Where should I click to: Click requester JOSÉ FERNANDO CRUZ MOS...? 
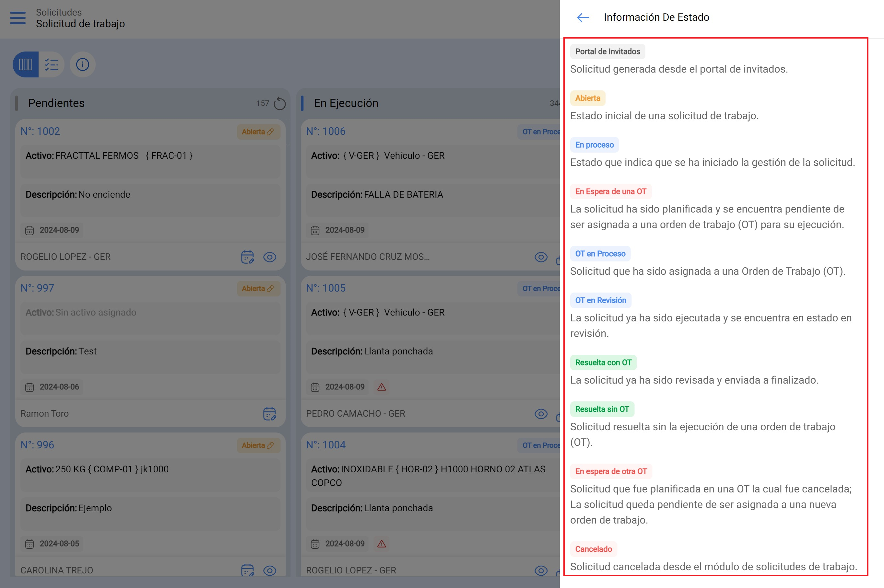(368, 257)
